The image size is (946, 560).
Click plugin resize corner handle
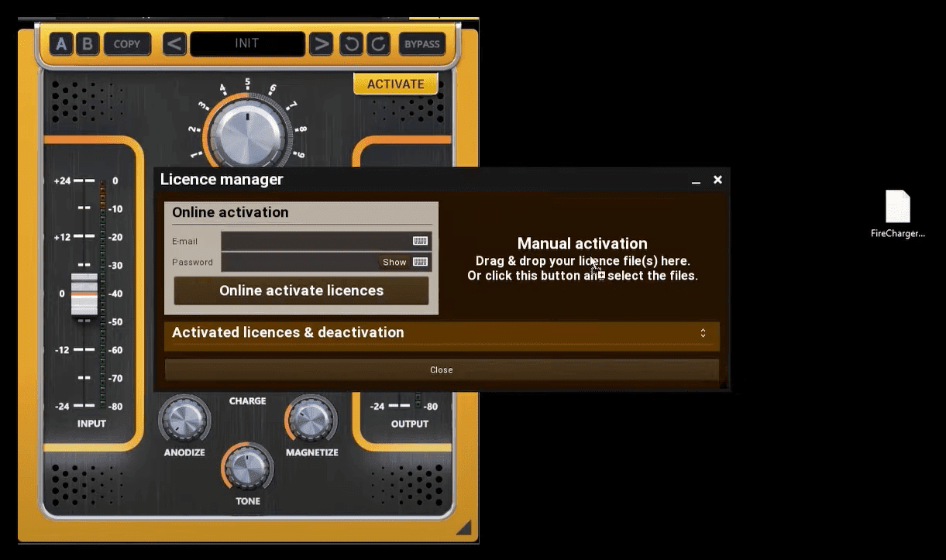463,527
